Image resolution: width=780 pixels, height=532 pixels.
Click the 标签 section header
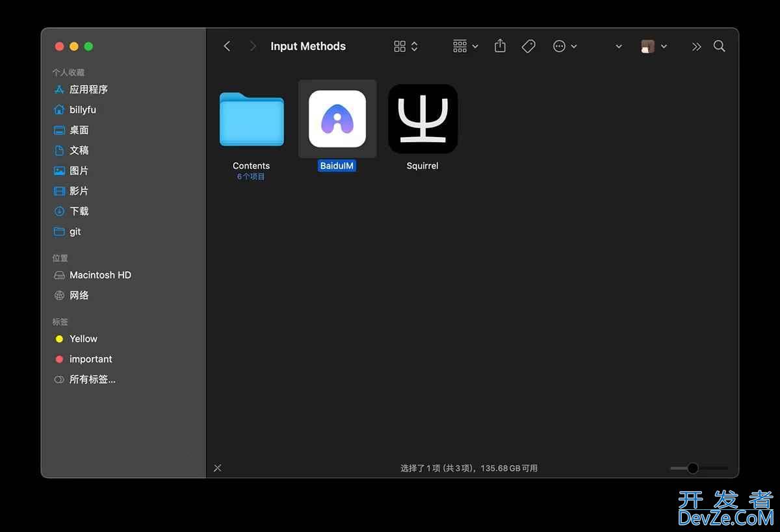pyautogui.click(x=60, y=322)
